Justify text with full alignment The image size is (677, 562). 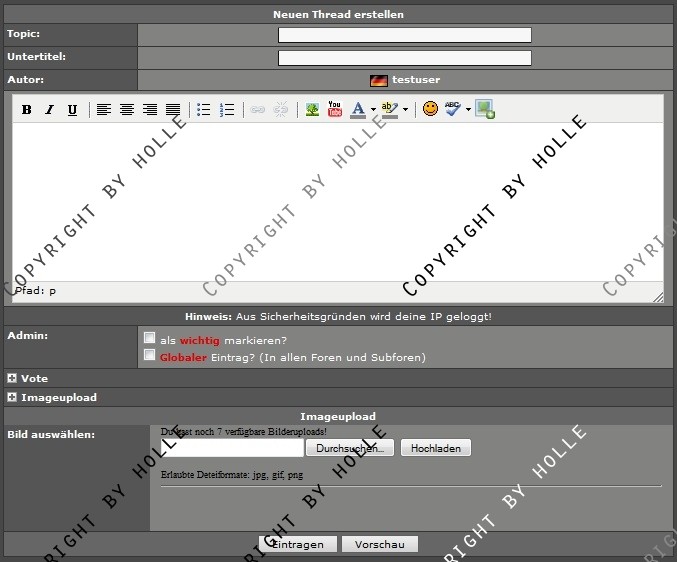click(173, 110)
